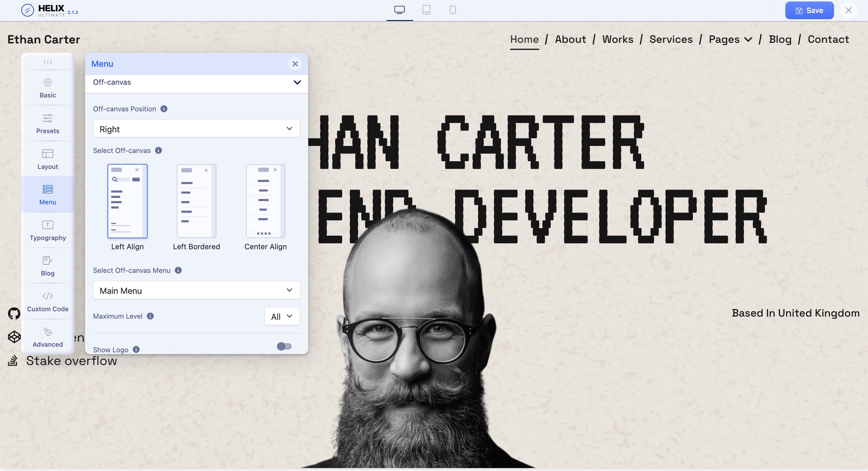Select Center Align off-canvas style
This screenshot has height=471, width=868.
tap(265, 201)
